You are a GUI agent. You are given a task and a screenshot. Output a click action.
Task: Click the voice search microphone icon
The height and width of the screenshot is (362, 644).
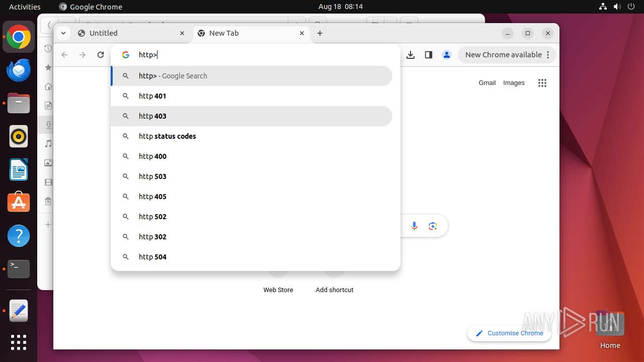pos(415,226)
